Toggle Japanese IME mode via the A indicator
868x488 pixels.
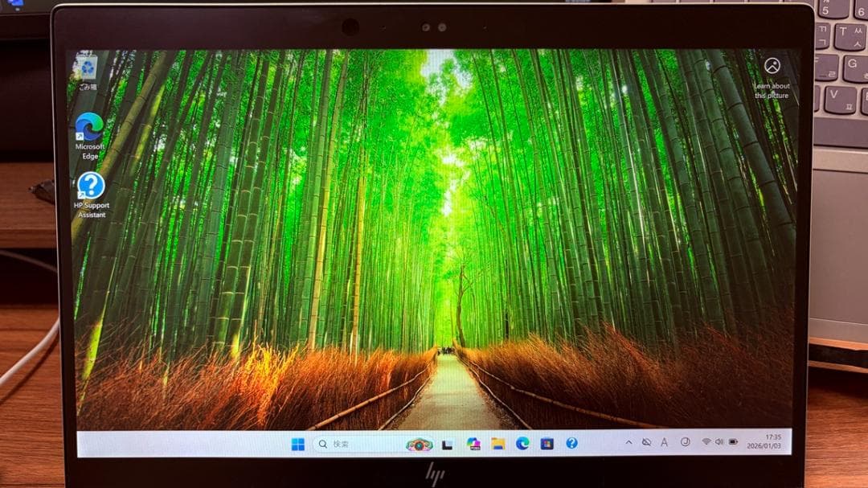pyautogui.click(x=664, y=442)
